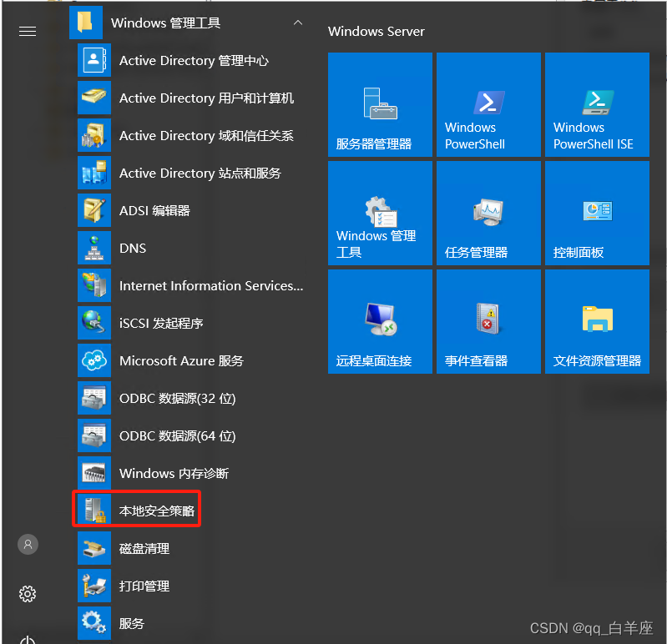Select the "打印管理" label

tap(144, 586)
